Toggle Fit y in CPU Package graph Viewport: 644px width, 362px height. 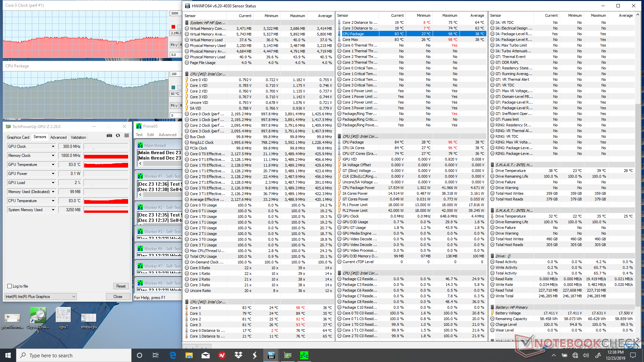pos(174,106)
